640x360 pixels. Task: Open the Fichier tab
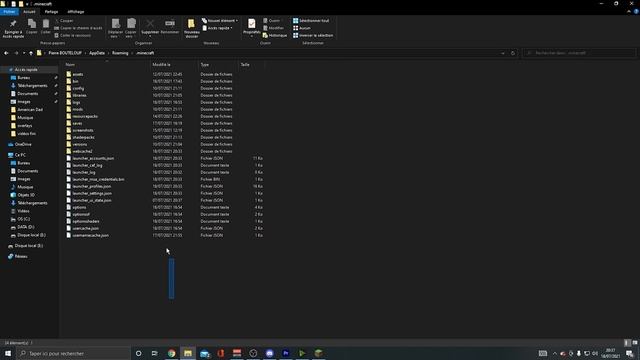(9, 12)
